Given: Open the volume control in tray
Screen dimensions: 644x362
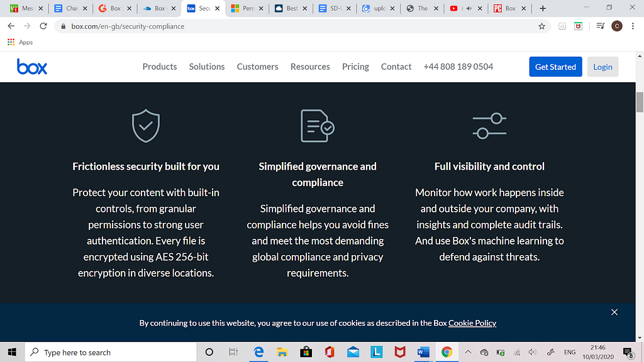Looking at the screenshot, I should click(533, 352).
